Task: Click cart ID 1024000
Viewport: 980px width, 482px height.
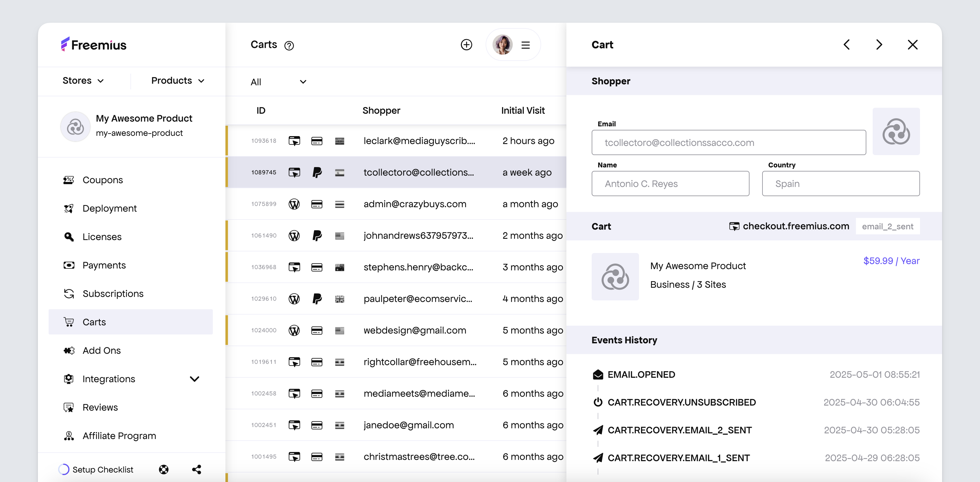Action: (x=264, y=330)
